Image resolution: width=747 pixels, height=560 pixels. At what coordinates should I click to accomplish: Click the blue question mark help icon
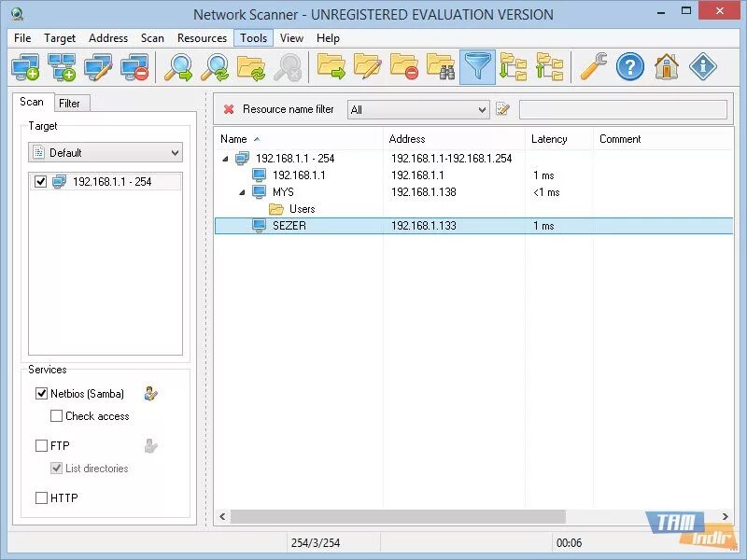coord(629,66)
